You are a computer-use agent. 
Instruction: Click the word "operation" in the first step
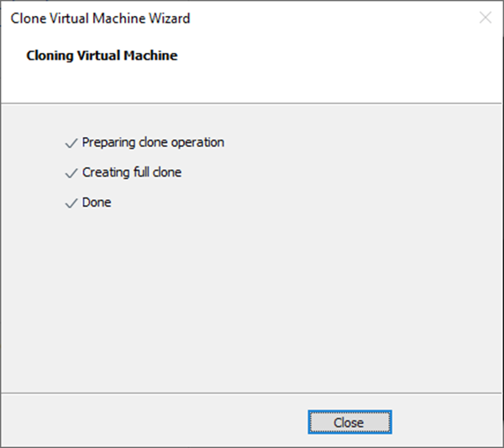pos(197,143)
